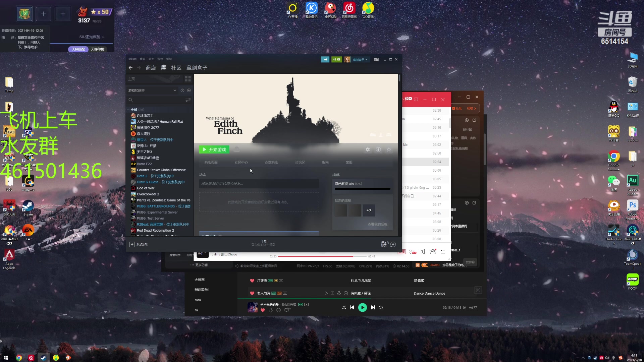The width and height of the screenshot is (644, 362).
Task: Open the Steam inbox showing 45 messages
Action: click(x=336, y=59)
